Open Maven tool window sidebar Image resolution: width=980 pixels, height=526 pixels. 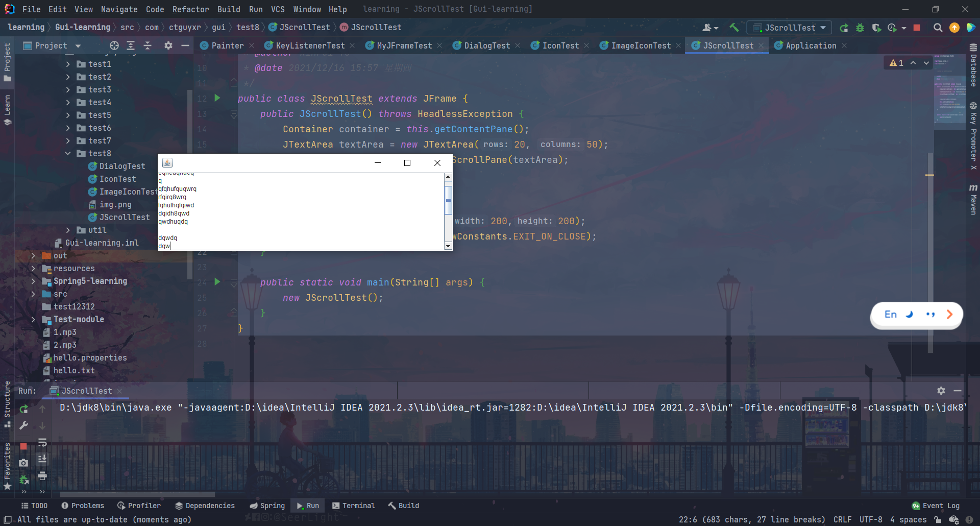click(973, 199)
